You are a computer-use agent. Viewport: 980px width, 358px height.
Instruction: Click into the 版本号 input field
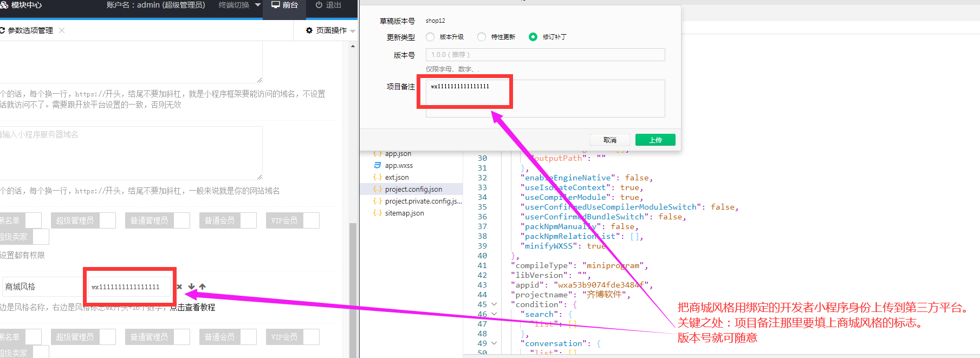click(x=545, y=55)
